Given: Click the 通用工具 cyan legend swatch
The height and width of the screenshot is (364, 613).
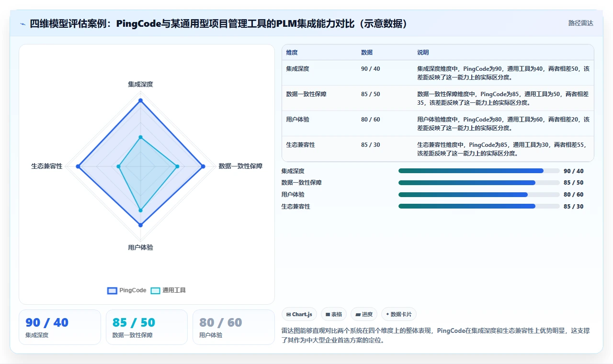Looking at the screenshot, I should coord(155,290).
